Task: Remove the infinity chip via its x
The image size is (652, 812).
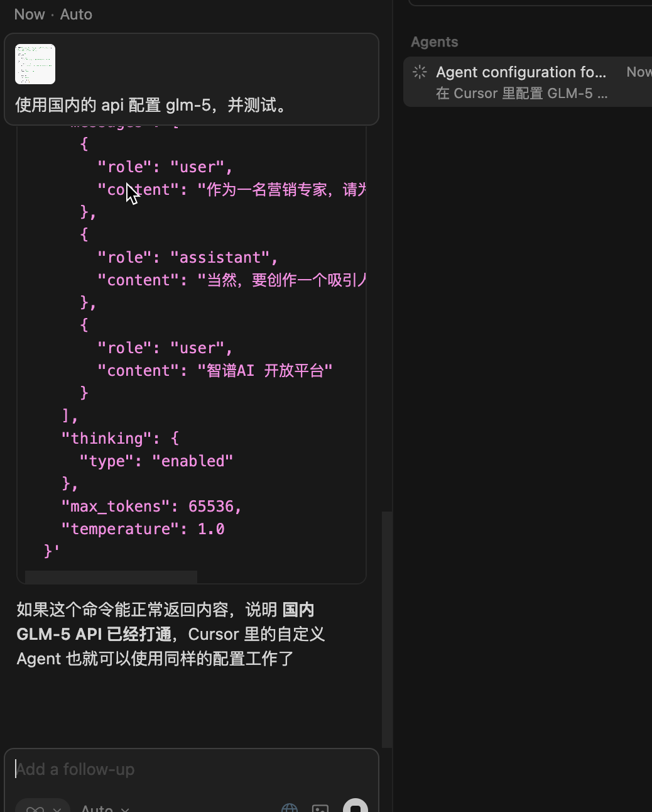Action: pos(57,809)
